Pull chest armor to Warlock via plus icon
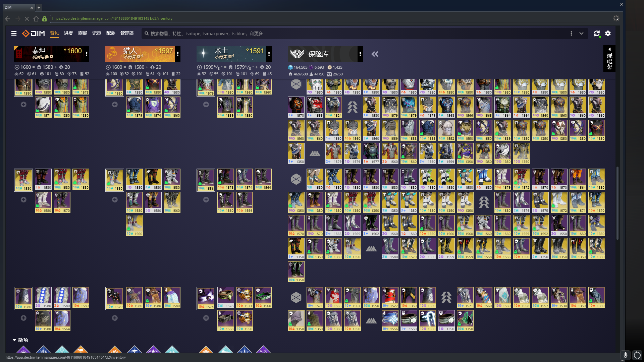 click(x=206, y=105)
